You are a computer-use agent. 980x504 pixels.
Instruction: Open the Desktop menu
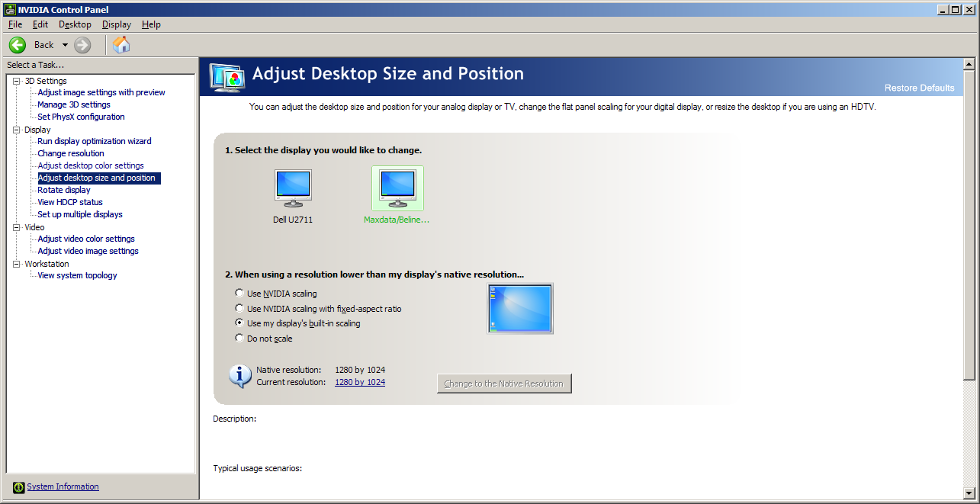click(x=75, y=24)
